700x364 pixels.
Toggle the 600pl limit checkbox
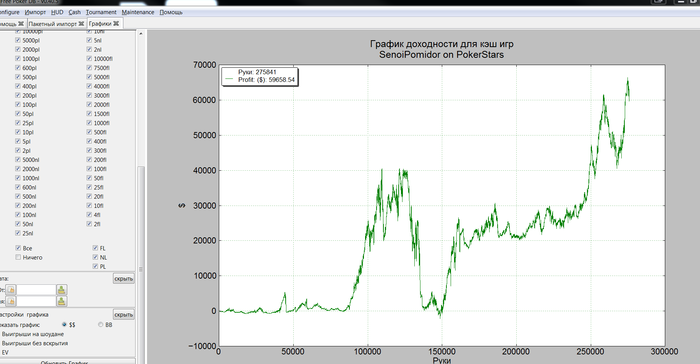pyautogui.click(x=18, y=68)
